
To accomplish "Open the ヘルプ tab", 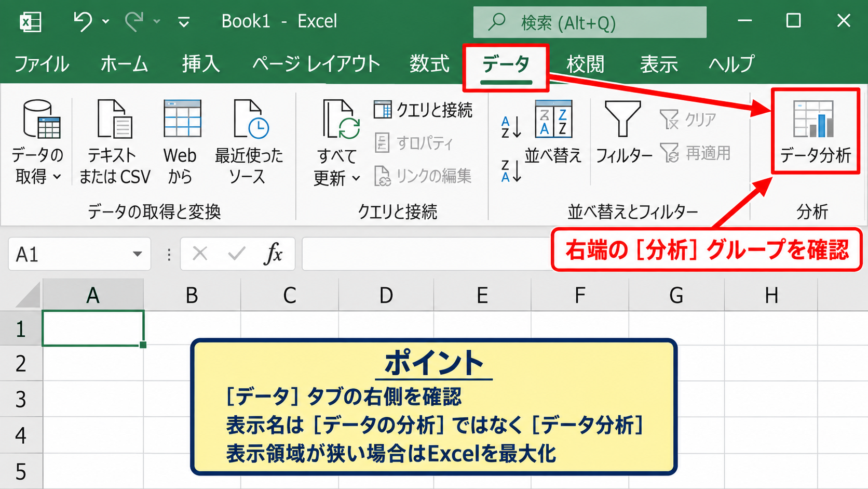I will (731, 64).
